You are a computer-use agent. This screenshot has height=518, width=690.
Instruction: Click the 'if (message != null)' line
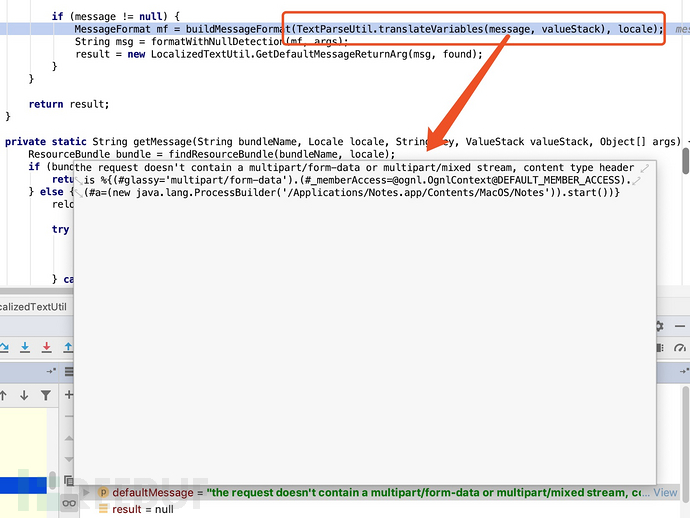point(116,17)
